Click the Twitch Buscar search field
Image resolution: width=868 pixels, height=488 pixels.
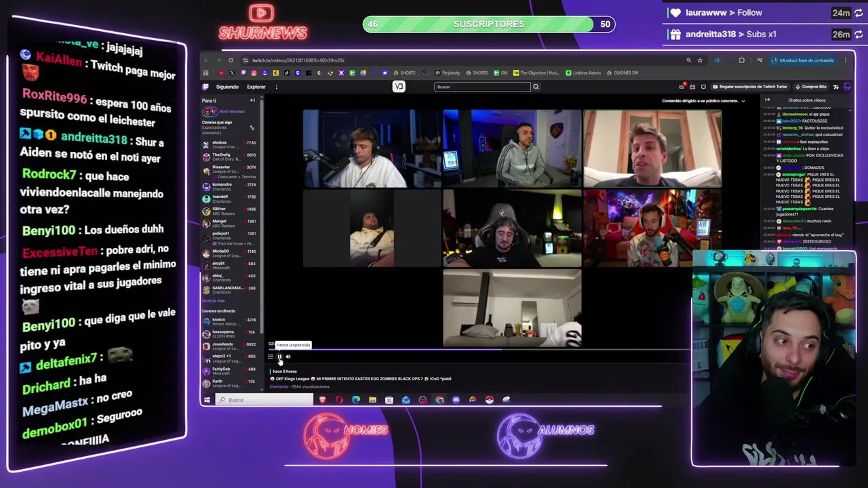pos(482,87)
